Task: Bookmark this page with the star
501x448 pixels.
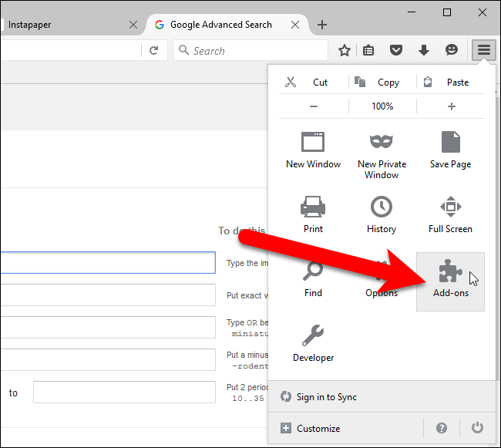Action: pos(345,50)
